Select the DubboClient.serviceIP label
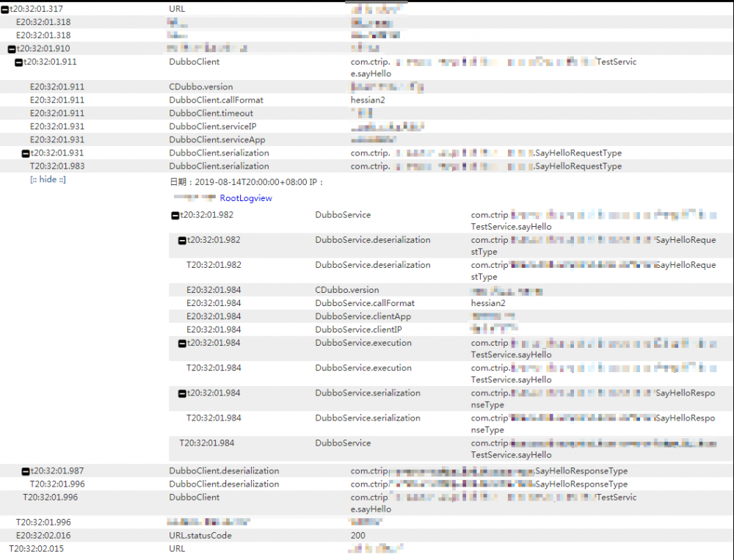The height and width of the screenshot is (560, 734). pos(213,126)
